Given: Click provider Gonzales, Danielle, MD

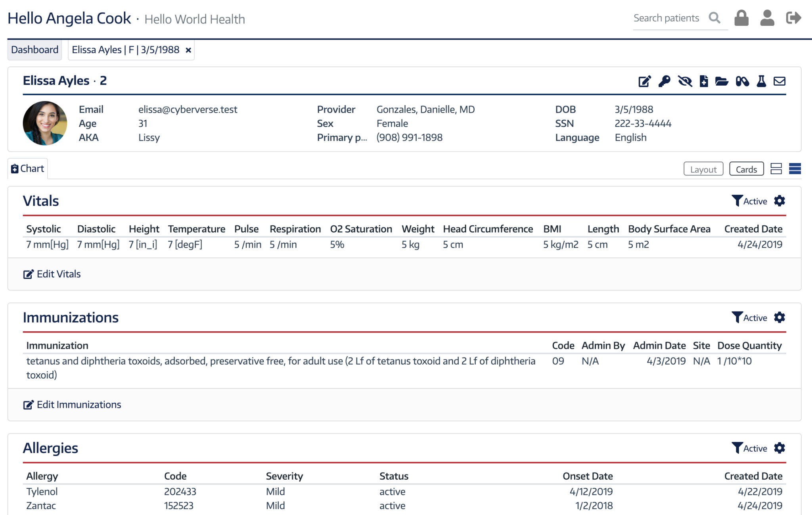Looking at the screenshot, I should pyautogui.click(x=425, y=110).
